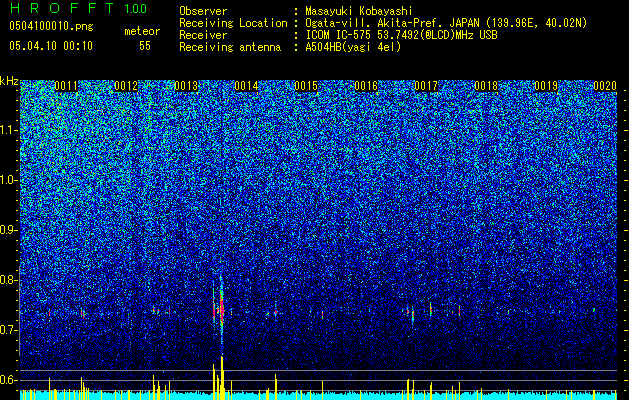The width and height of the screenshot is (629, 400).
Task: Click the strongest red meteor echo in spectrogram
Action: tap(221, 309)
